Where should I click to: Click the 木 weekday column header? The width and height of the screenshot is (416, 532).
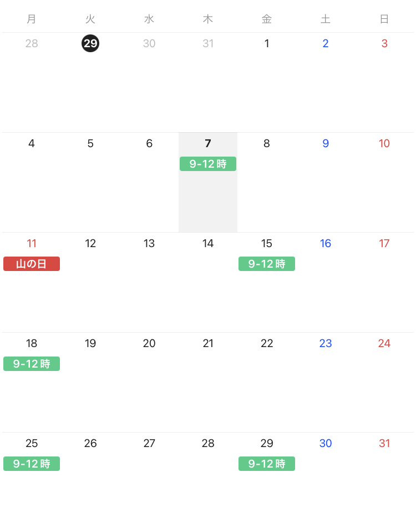pos(208,19)
